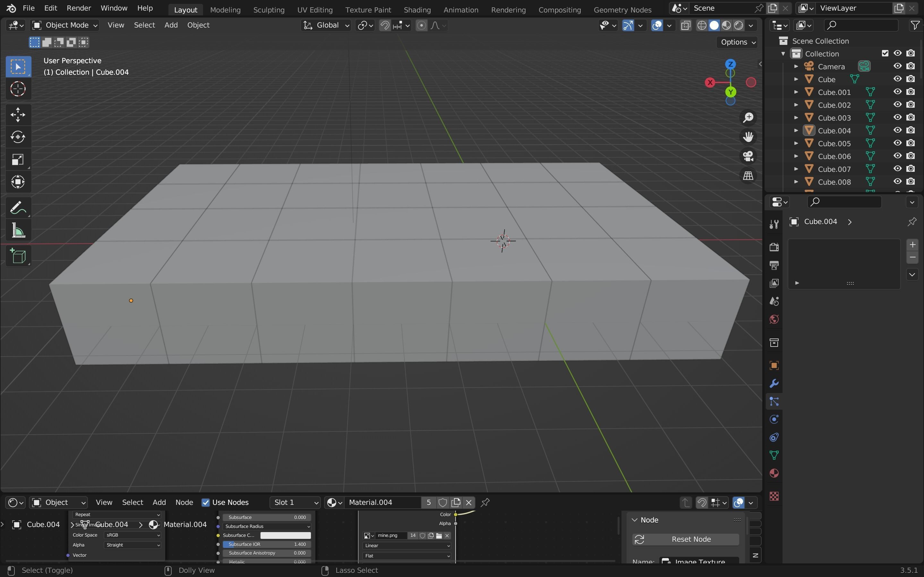The height and width of the screenshot is (577, 924).
Task: Open the Object Mode dropdown
Action: pyautogui.click(x=65, y=25)
